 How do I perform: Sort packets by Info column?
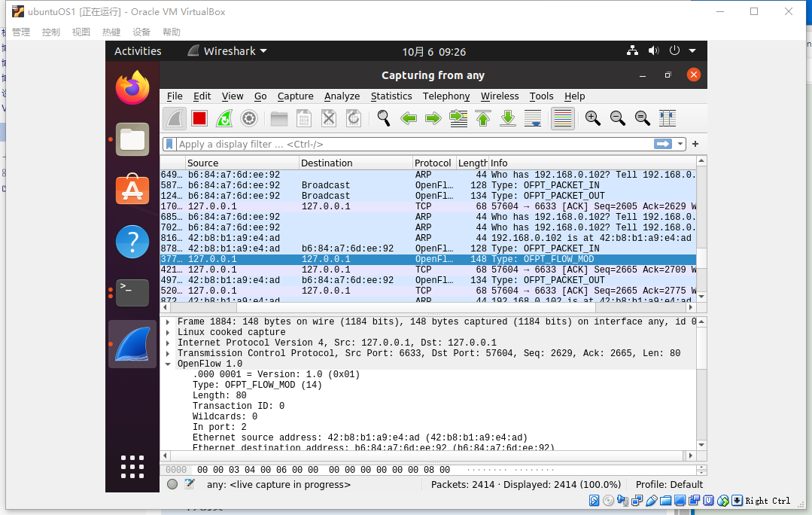point(592,163)
